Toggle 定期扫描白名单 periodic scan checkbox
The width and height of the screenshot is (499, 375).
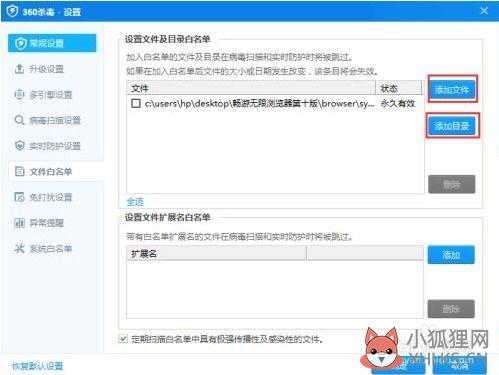(123, 339)
